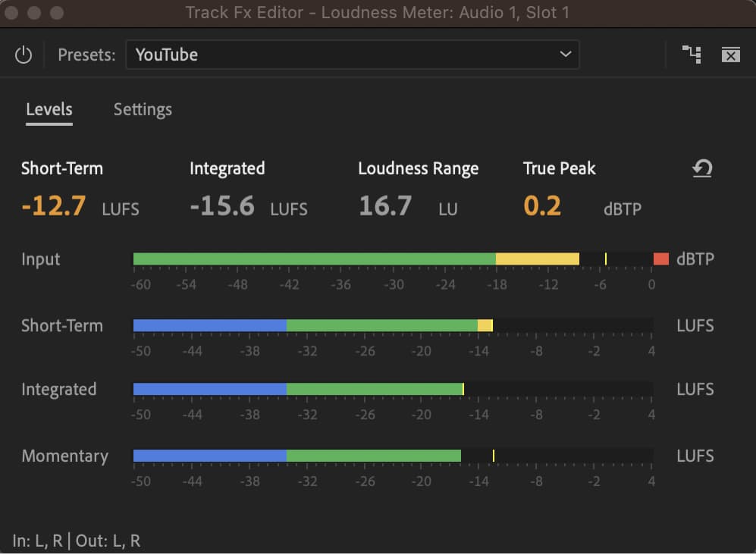Click the Short-Term value -12.7 LUFS
The height and width of the screenshot is (558, 756).
53,205
